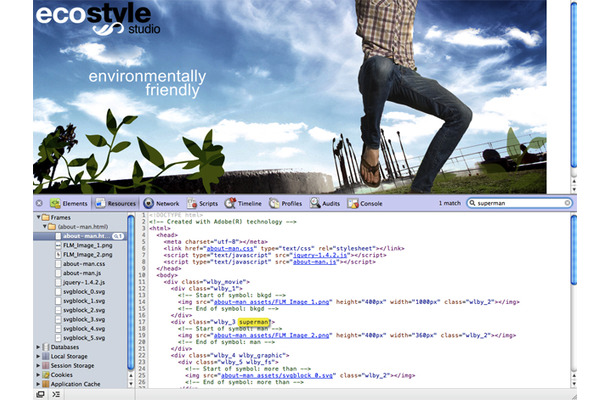Screen dimensions: 610x400
Task: Clear the superman search field
Action: tap(567, 203)
